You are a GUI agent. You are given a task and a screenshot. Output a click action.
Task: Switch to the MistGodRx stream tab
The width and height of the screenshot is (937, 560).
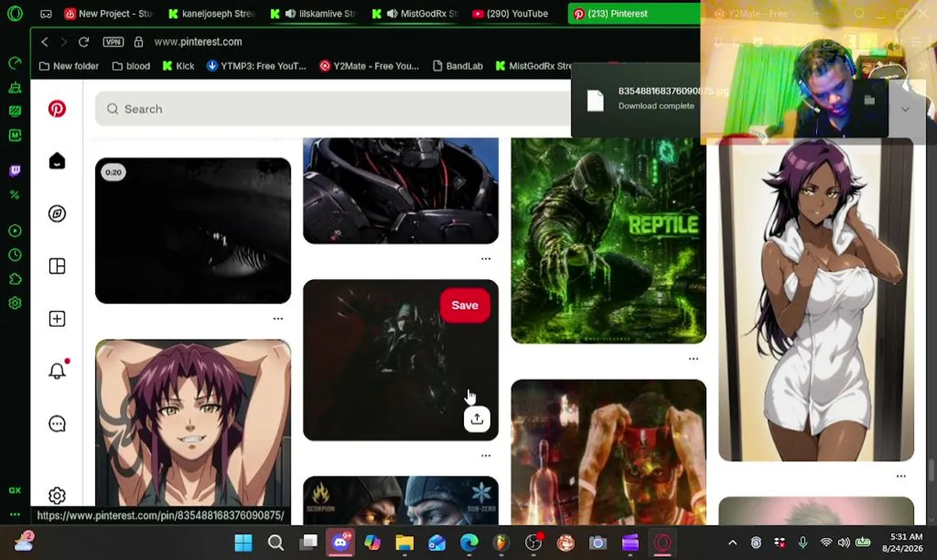click(x=415, y=13)
